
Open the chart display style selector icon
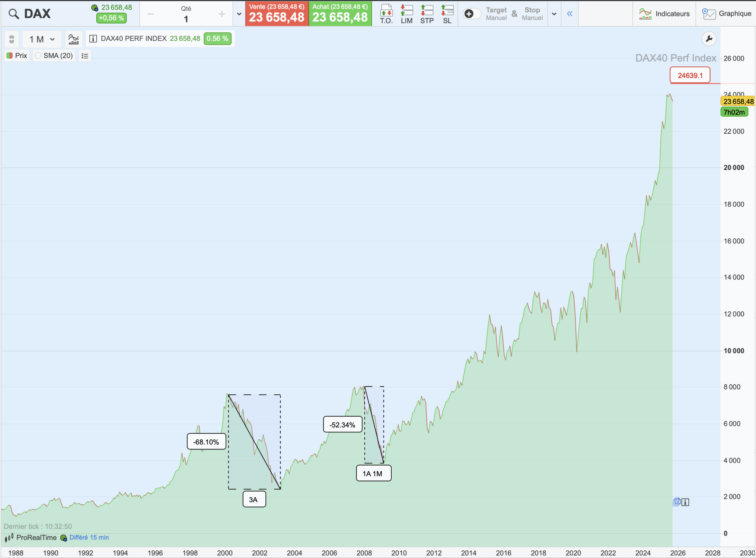pos(73,38)
